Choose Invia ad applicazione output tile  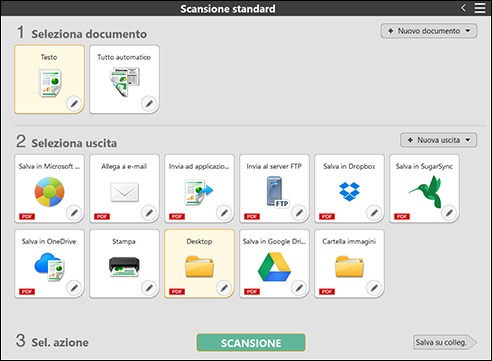coord(199,188)
